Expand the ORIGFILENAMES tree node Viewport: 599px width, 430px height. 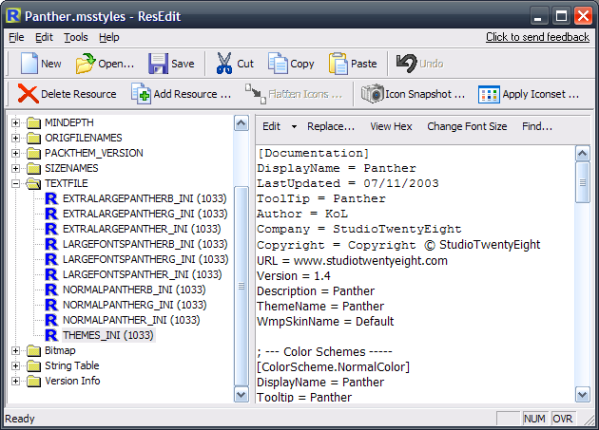(15, 138)
